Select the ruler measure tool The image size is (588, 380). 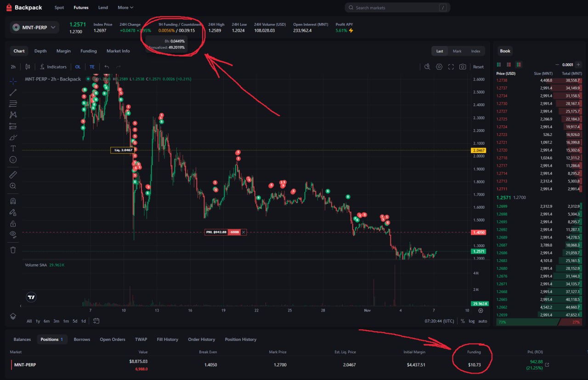[x=13, y=175]
